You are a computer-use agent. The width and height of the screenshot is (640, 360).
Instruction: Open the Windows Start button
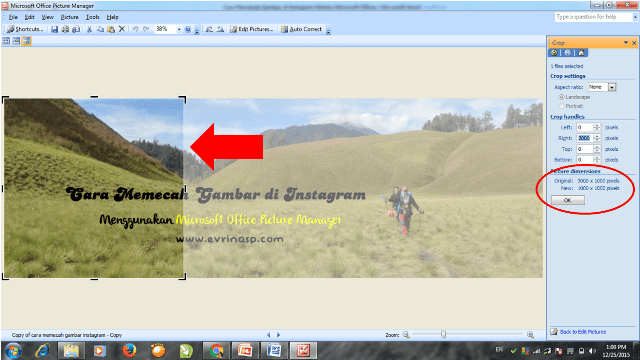13,351
